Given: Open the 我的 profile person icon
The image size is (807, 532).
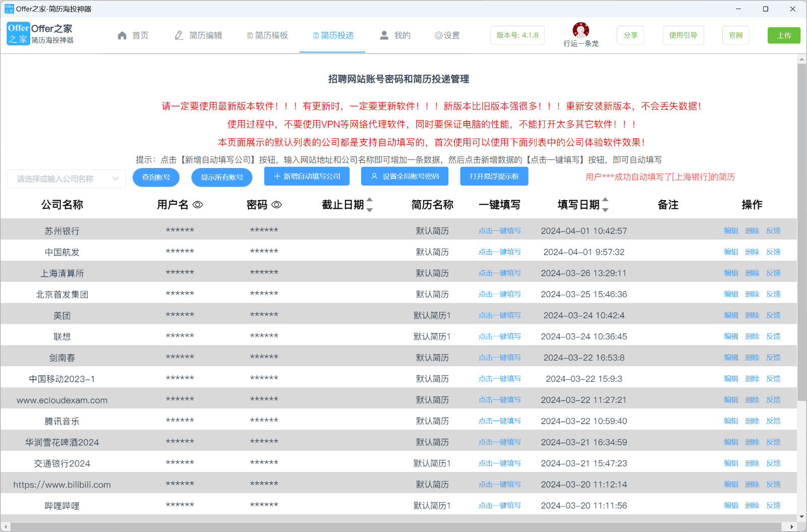Looking at the screenshot, I should click(384, 35).
